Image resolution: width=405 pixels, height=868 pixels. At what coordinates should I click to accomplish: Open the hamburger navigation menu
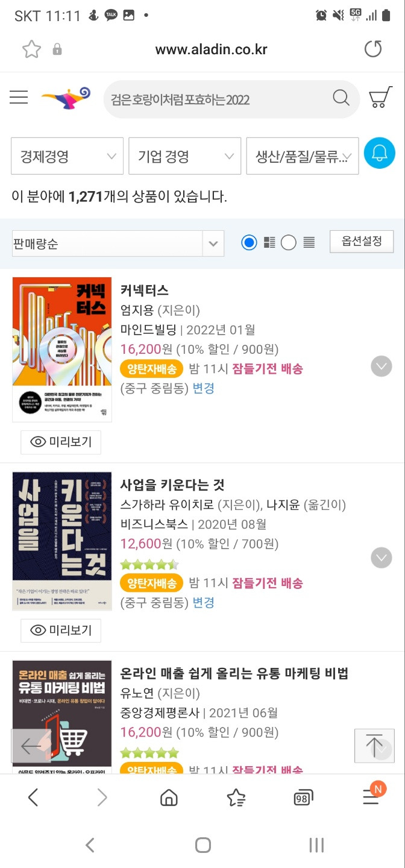(x=18, y=98)
